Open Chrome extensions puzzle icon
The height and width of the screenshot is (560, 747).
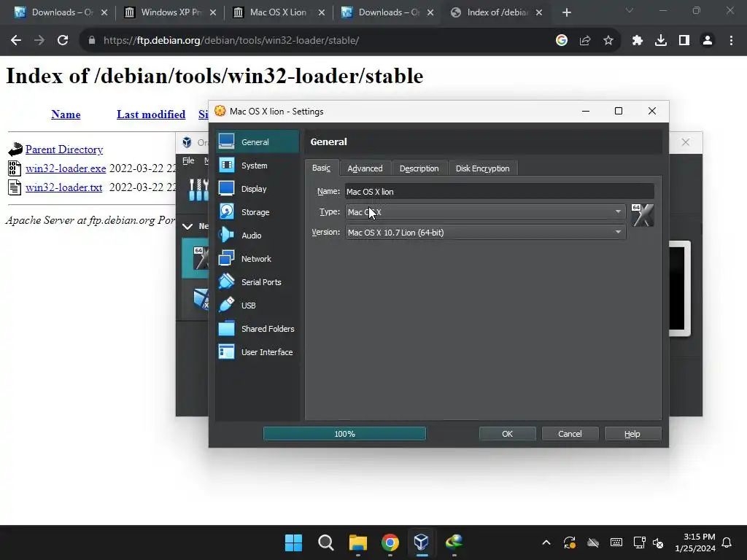[638, 41]
